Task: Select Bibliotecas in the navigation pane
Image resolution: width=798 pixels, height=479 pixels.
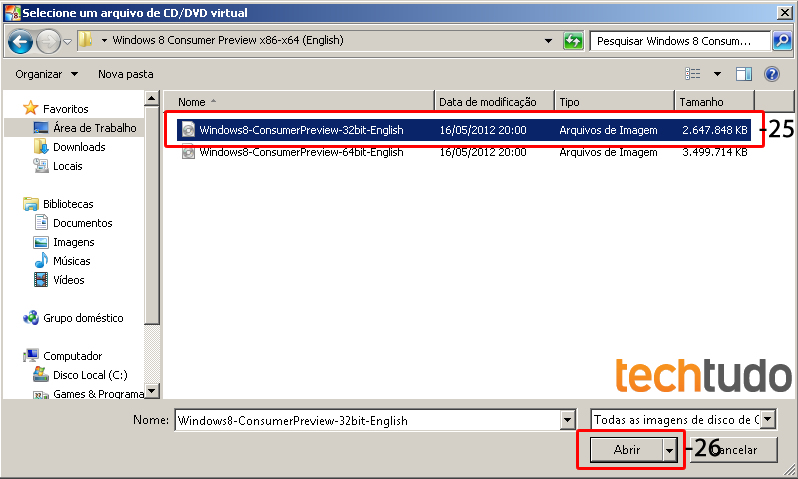Action: [x=68, y=204]
